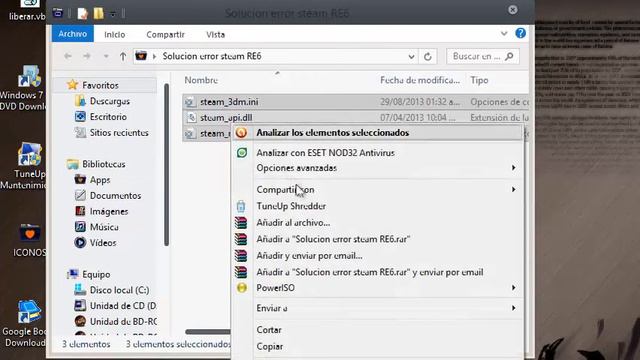
Task: Click quick access properties icon in title bar
Action: point(82,13)
